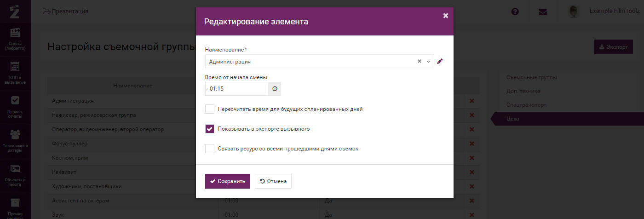Delete the Ассистент по актерам row
Viewport: 644px width, 219px height.
tap(471, 201)
